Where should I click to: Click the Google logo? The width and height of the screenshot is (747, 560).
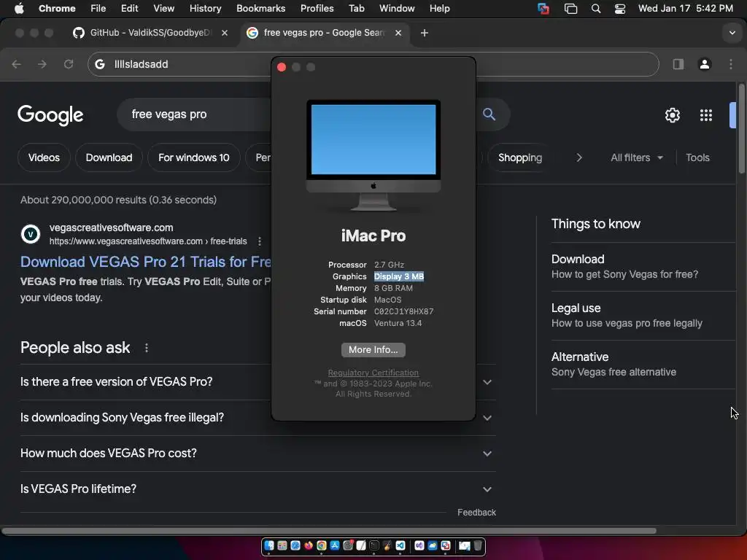pyautogui.click(x=50, y=114)
